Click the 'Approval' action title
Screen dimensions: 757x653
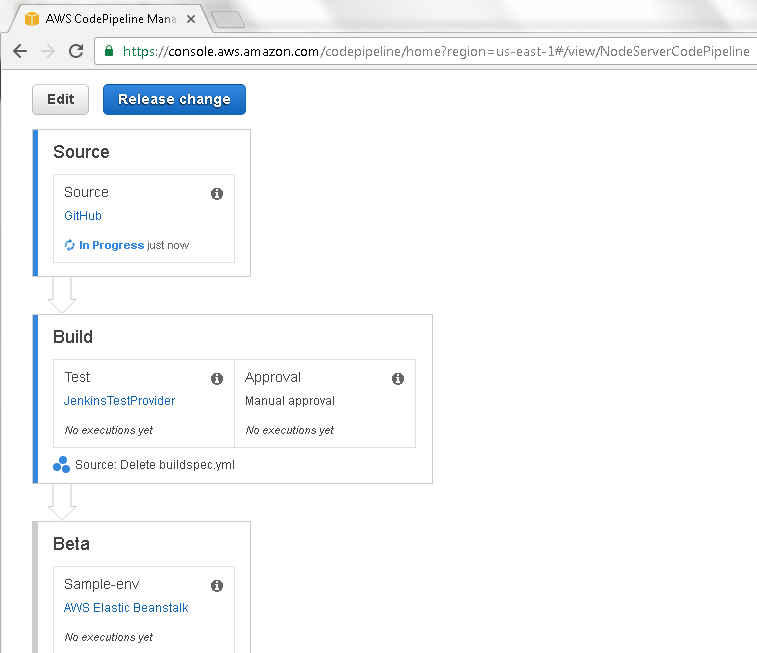tap(273, 377)
